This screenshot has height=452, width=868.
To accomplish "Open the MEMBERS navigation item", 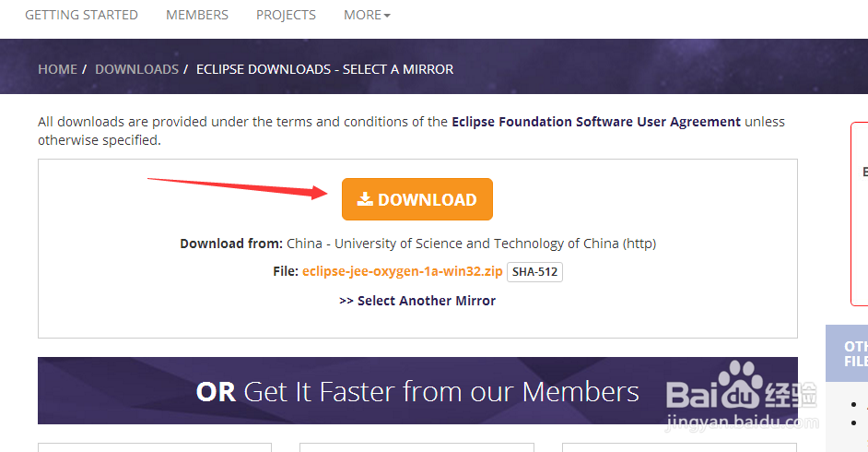I will 197,15.
